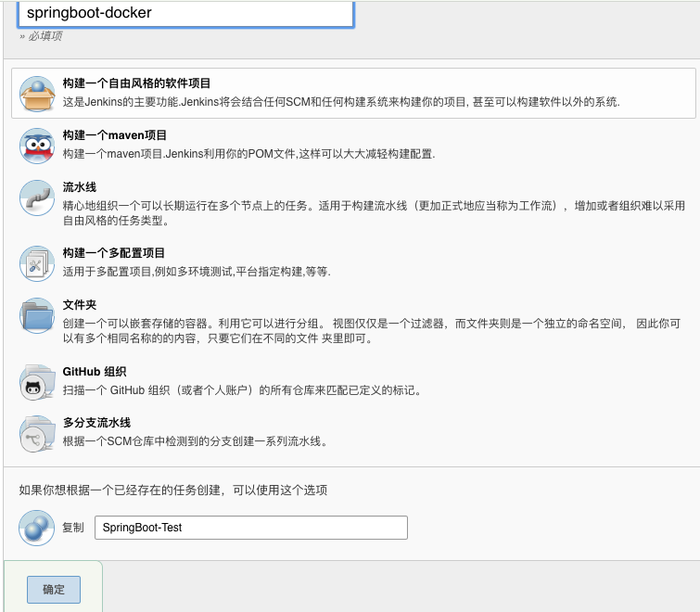Screen dimensions: 700x612
Task: Click the maven project owl icon
Action: (x=37, y=146)
